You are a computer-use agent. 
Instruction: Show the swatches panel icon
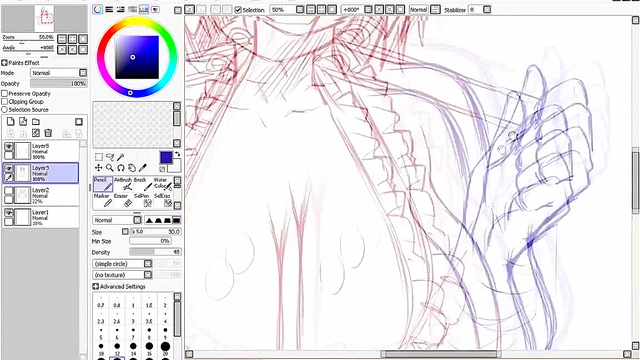click(144, 9)
